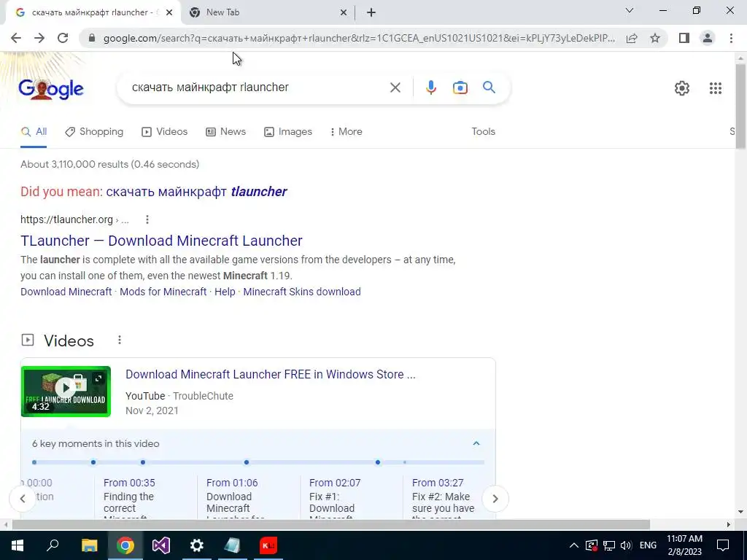Jump to key moment From 01:06
The height and width of the screenshot is (560, 747).
click(232, 483)
